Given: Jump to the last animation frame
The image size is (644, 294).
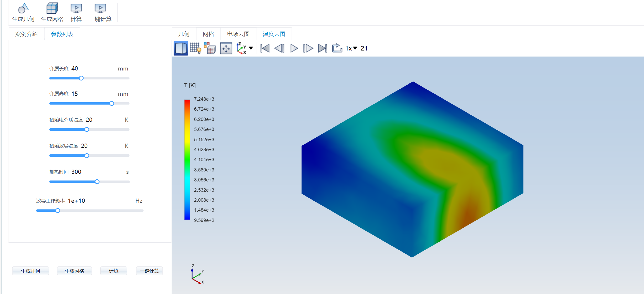Looking at the screenshot, I should click(x=323, y=48).
